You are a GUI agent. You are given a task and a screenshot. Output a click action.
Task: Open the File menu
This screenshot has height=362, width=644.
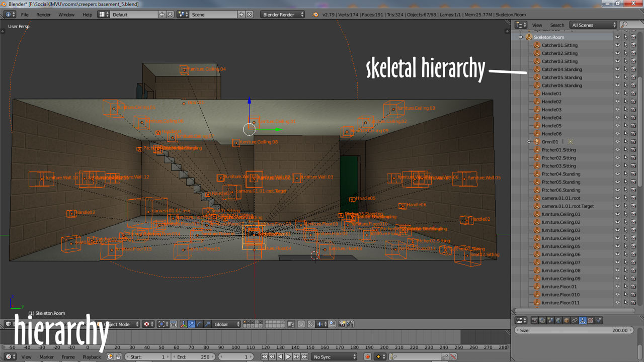(x=25, y=15)
